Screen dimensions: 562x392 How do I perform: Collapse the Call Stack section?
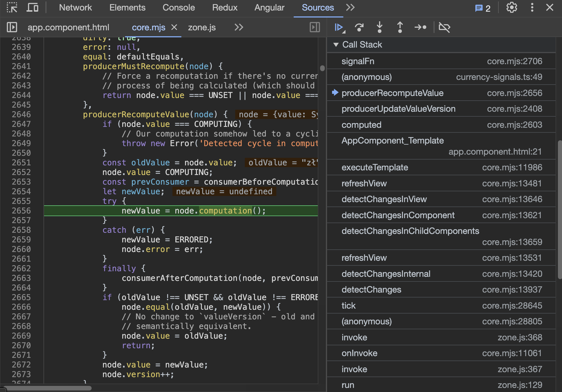(336, 45)
